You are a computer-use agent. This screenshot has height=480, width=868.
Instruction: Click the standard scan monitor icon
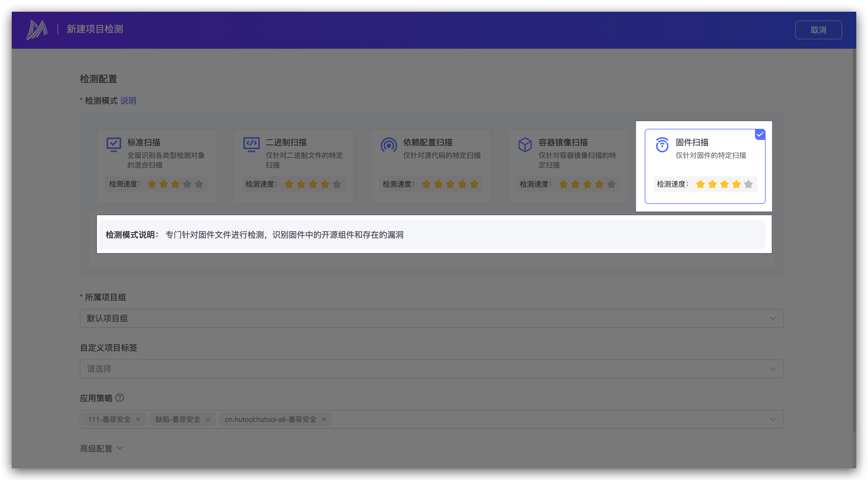point(114,145)
